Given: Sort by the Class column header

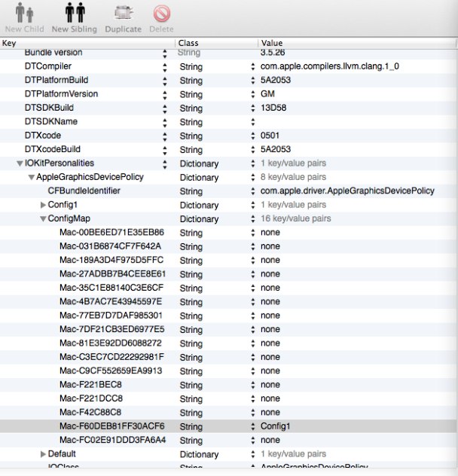Looking at the screenshot, I should pyautogui.click(x=216, y=43).
